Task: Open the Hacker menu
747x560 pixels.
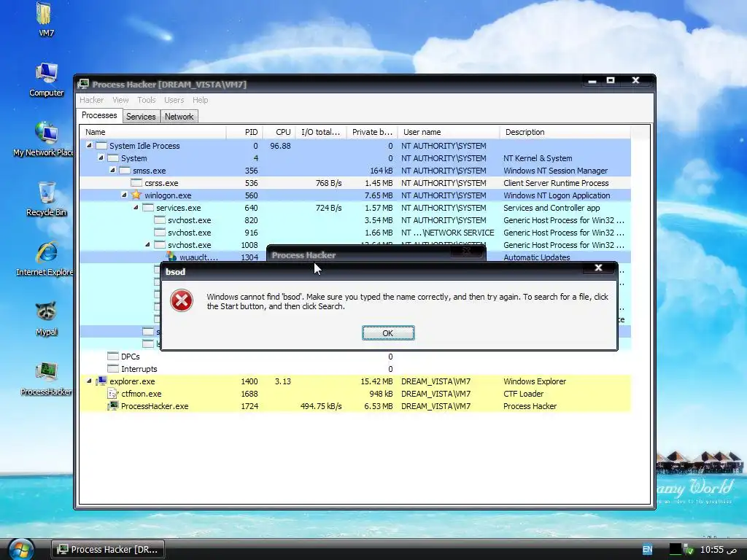Action: click(91, 100)
